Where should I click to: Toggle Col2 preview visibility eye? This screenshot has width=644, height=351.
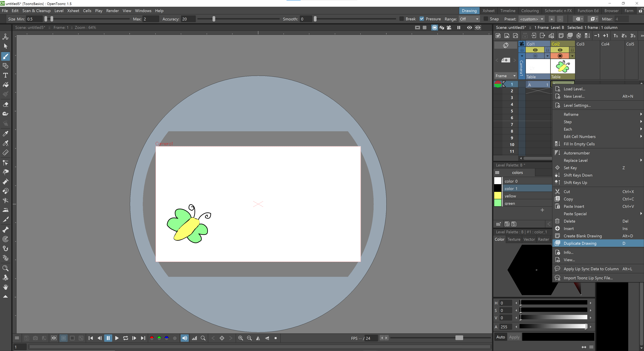point(560,50)
